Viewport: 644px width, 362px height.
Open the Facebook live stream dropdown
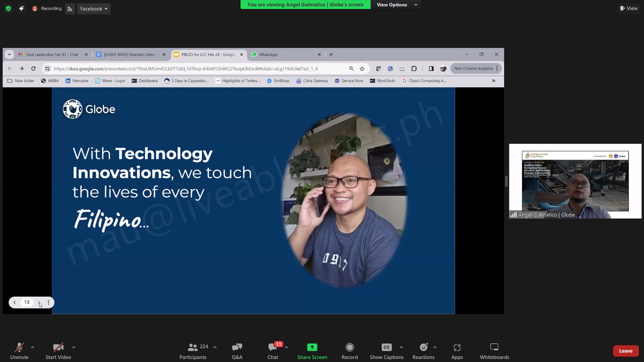coord(94,9)
